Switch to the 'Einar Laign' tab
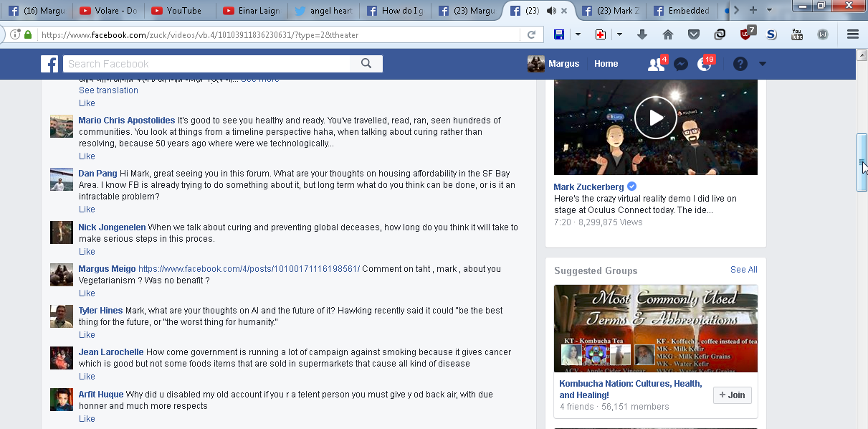Image resolution: width=868 pixels, height=429 pixels. pyautogui.click(x=252, y=11)
